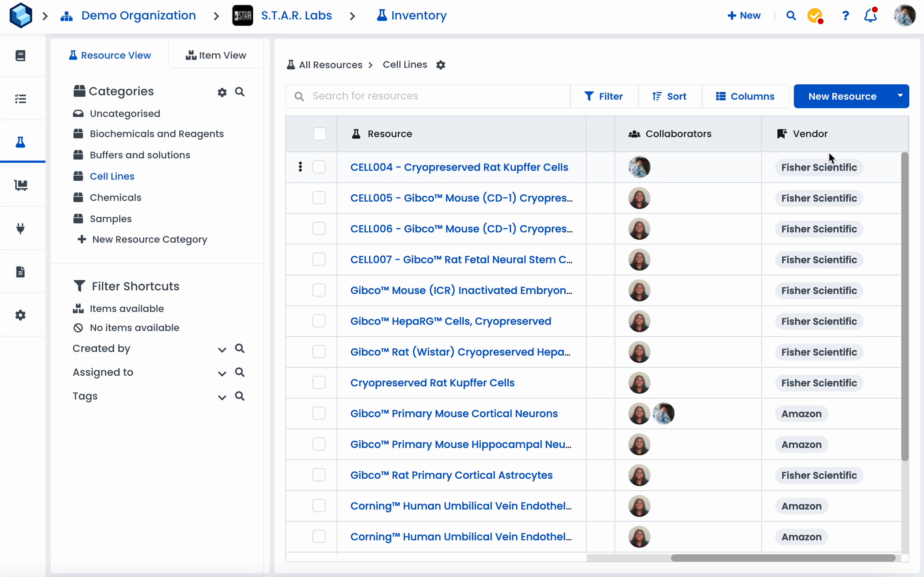Check the CELL005 row checkbox

click(x=319, y=198)
